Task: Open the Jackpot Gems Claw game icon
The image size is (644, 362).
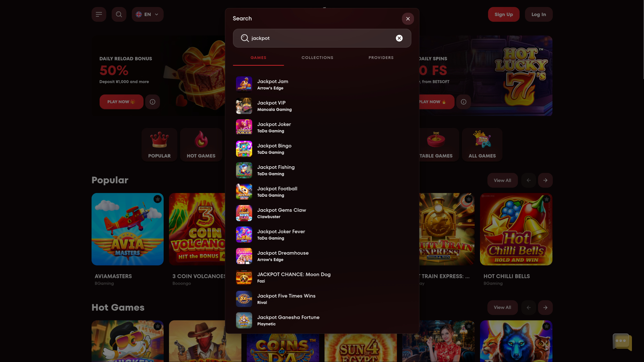Action: [244, 213]
